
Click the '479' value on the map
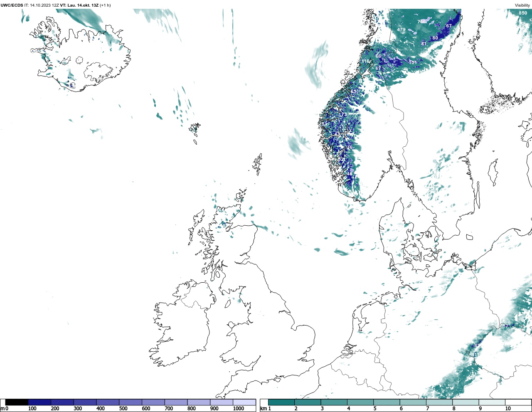pyautogui.click(x=401, y=30)
